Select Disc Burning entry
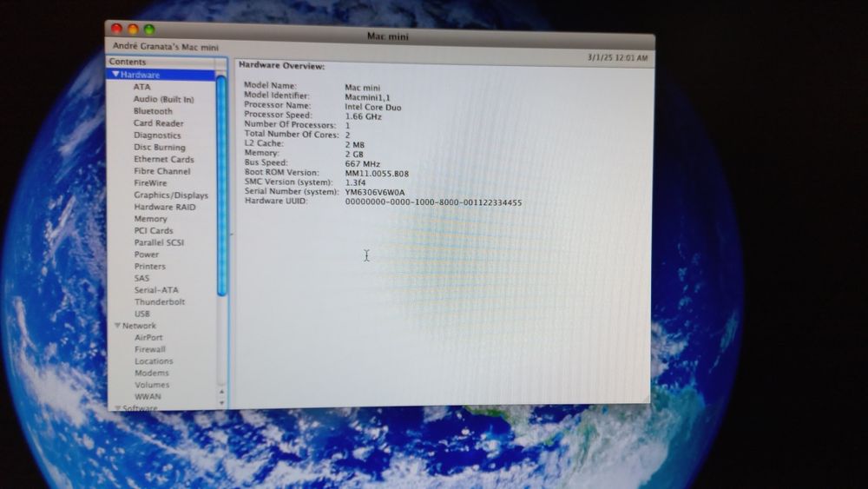The width and height of the screenshot is (868, 489). tap(160, 148)
